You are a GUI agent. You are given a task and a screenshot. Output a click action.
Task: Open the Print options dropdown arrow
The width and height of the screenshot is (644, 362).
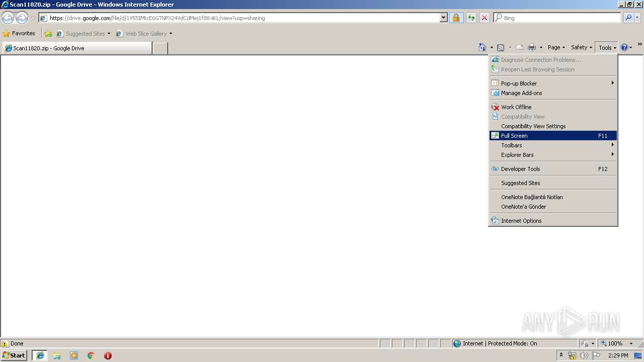click(541, 47)
